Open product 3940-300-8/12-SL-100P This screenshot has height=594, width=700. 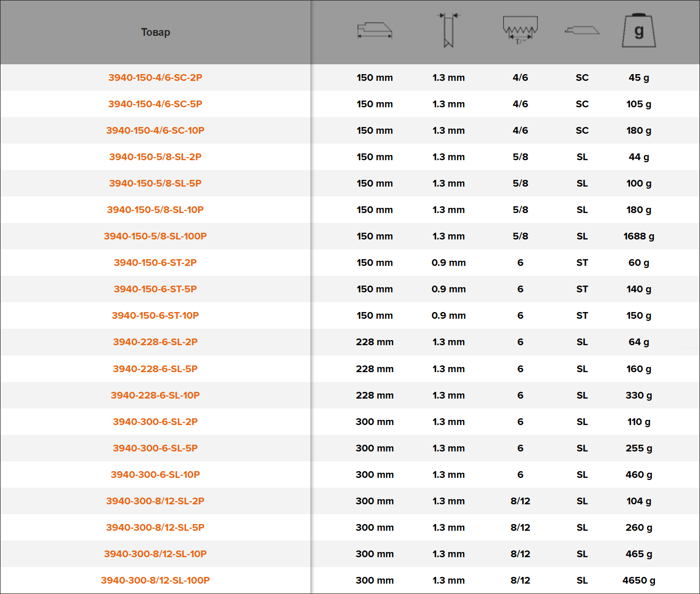click(155, 581)
